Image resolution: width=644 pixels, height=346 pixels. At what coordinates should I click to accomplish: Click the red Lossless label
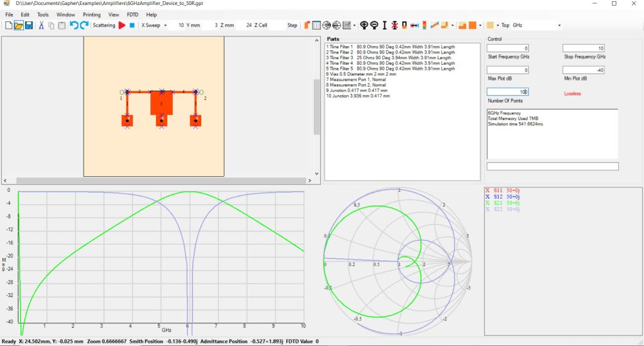pos(574,94)
